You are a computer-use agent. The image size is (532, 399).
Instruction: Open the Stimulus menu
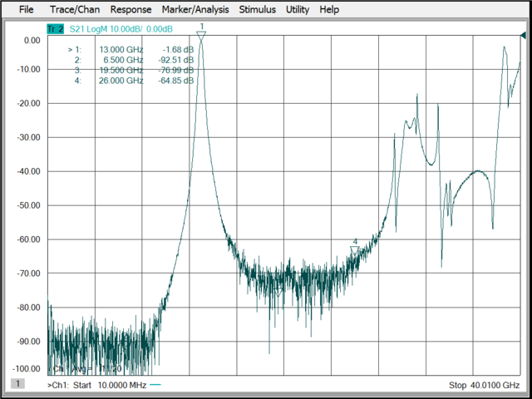(257, 9)
